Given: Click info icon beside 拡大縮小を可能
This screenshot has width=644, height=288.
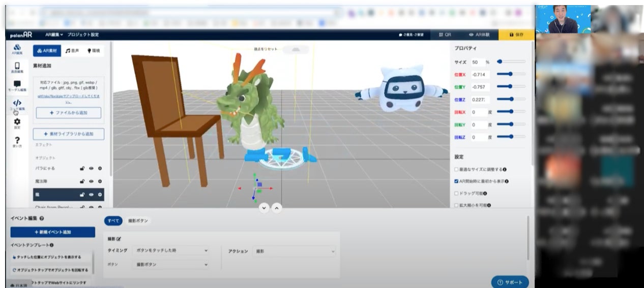Looking at the screenshot, I should point(488,205).
